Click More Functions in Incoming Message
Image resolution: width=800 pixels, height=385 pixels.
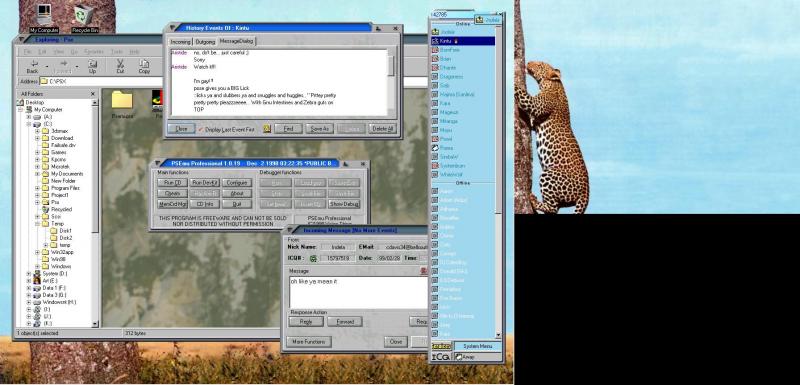tap(309, 342)
